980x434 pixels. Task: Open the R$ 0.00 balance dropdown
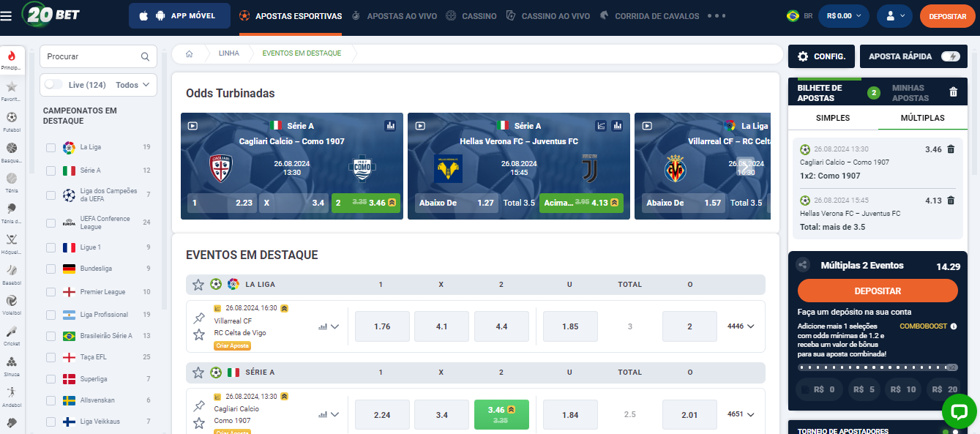coord(844,16)
